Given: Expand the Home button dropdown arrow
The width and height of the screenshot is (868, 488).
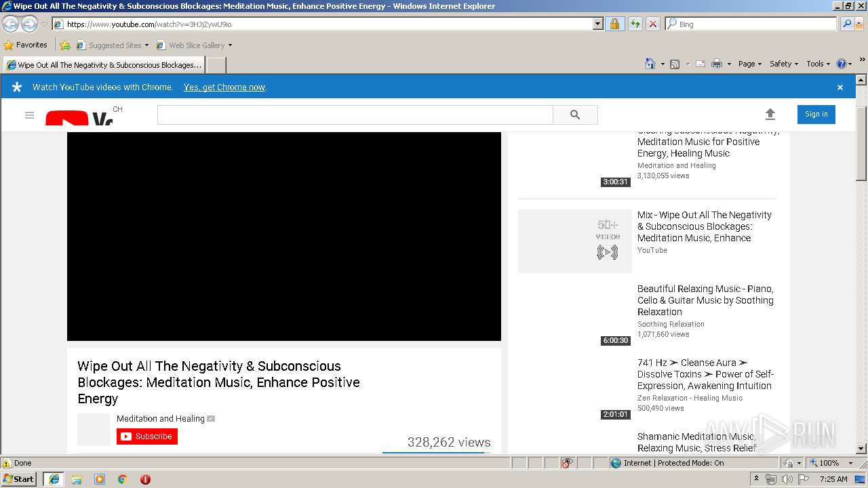Looking at the screenshot, I should [x=663, y=64].
